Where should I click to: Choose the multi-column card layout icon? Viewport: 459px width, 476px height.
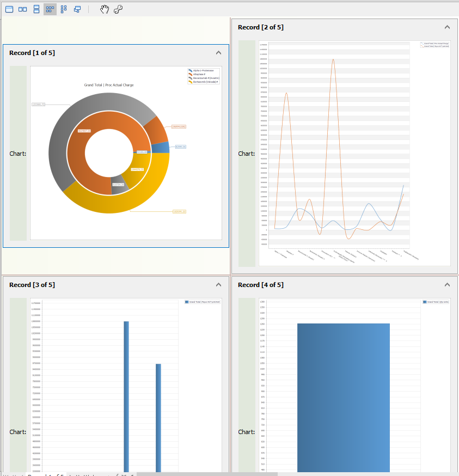[64, 9]
